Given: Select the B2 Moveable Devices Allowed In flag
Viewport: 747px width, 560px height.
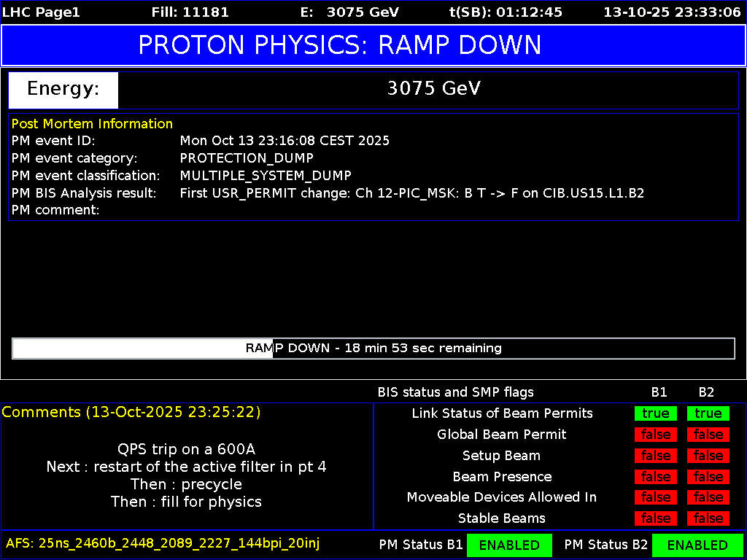Looking at the screenshot, I should (708, 497).
